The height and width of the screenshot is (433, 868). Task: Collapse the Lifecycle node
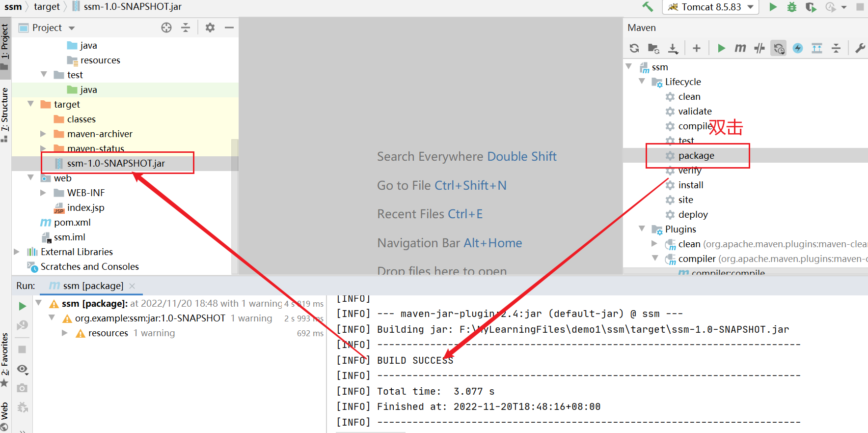tap(642, 81)
